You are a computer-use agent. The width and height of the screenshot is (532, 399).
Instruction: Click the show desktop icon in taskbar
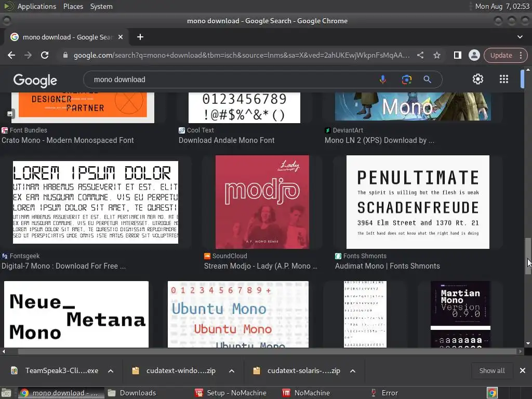pos(6,393)
